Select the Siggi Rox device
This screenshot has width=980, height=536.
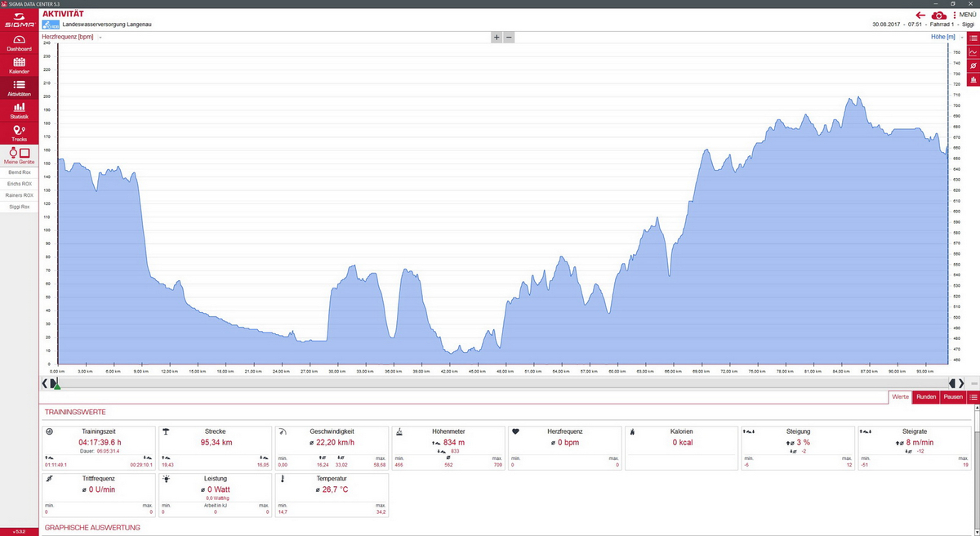(19, 207)
